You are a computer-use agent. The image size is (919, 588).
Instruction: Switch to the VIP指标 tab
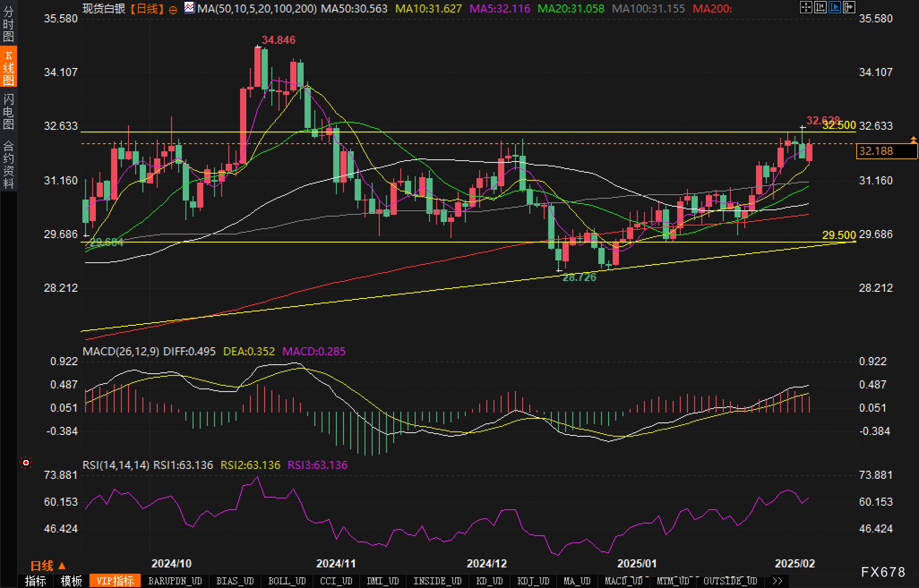(116, 581)
